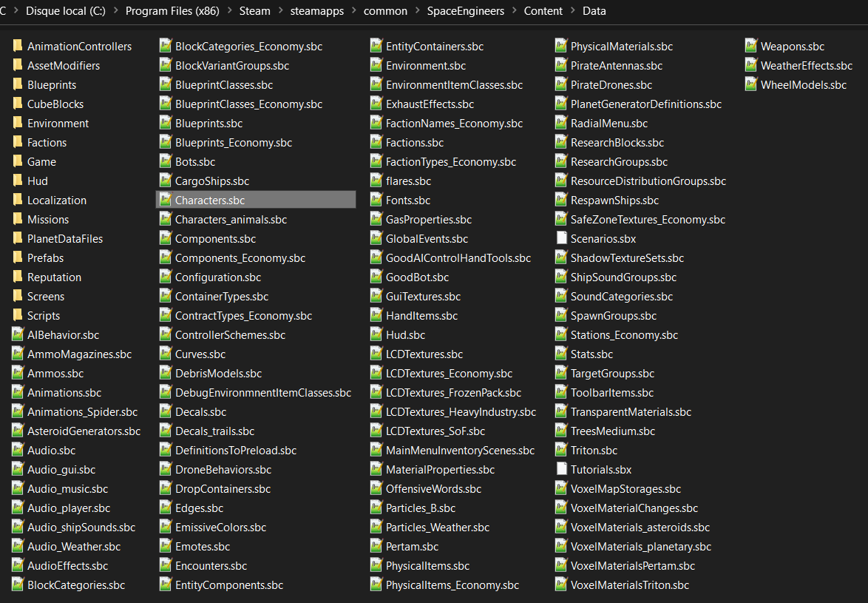
Task: Open the chevron dropdown after Steam breadcrumb
Action: point(280,11)
